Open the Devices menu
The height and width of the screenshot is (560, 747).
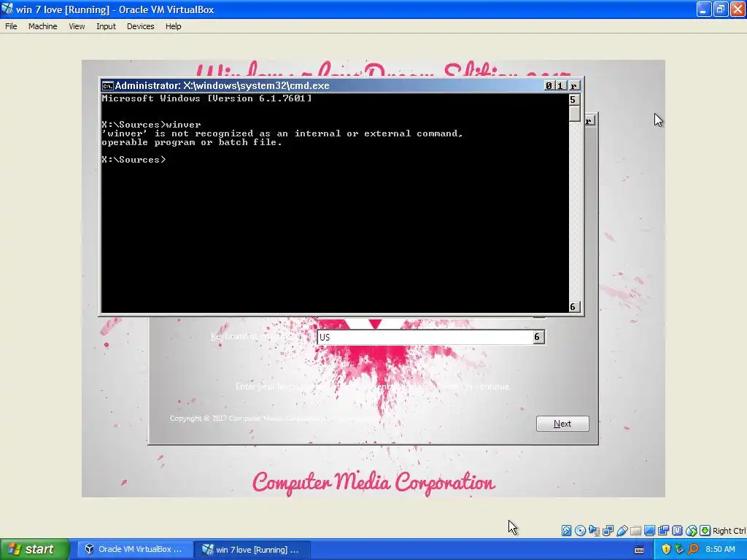141,26
